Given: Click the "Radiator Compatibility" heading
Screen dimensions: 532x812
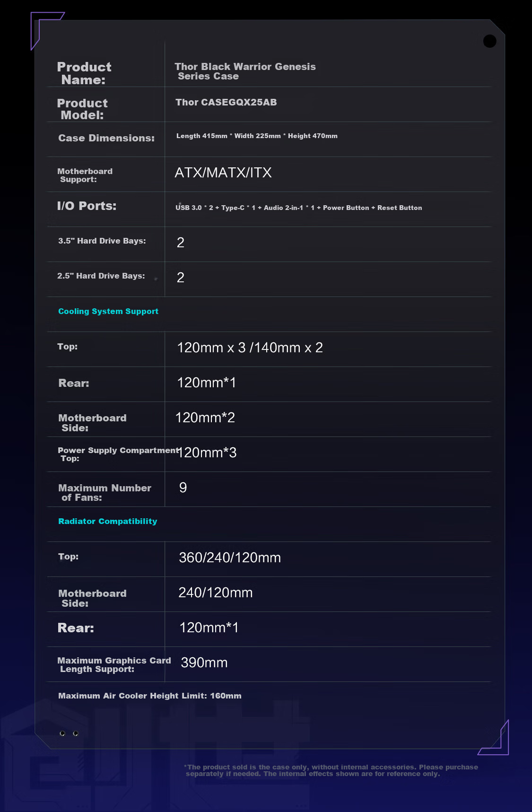Looking at the screenshot, I should point(107,521).
